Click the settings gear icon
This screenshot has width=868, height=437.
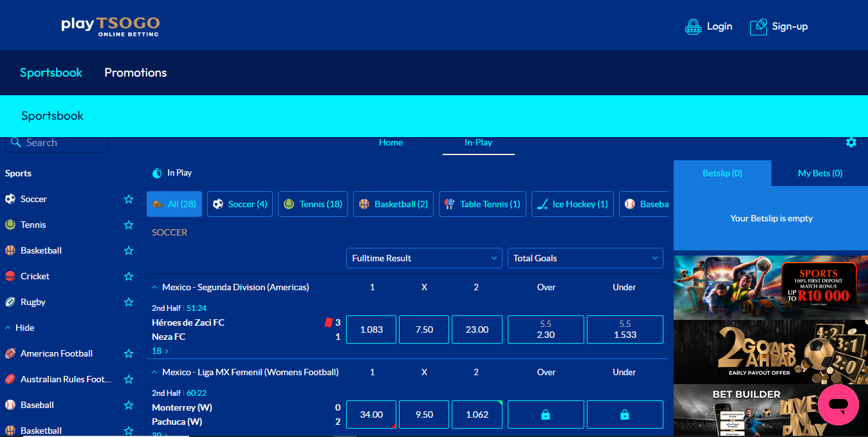click(x=851, y=142)
